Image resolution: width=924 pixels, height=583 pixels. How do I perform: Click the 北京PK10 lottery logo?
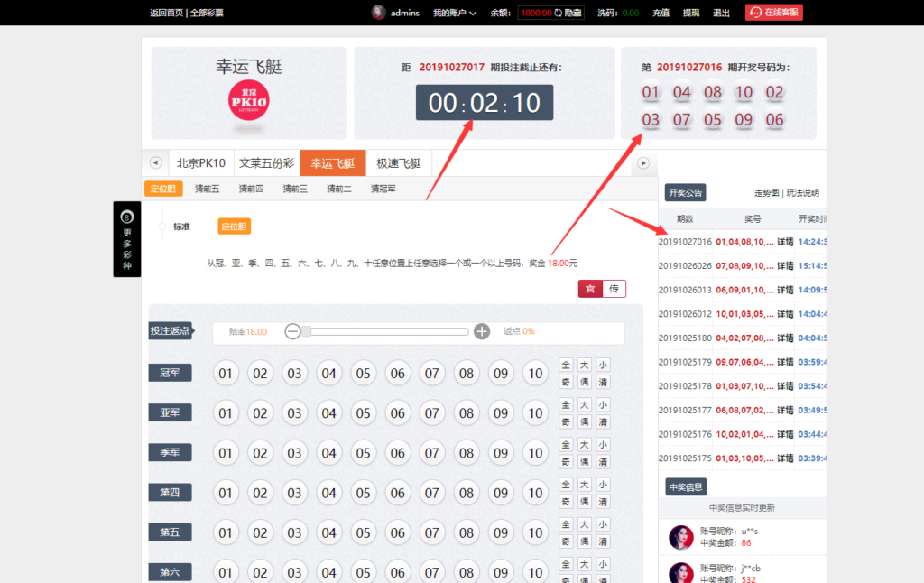pyautogui.click(x=248, y=102)
